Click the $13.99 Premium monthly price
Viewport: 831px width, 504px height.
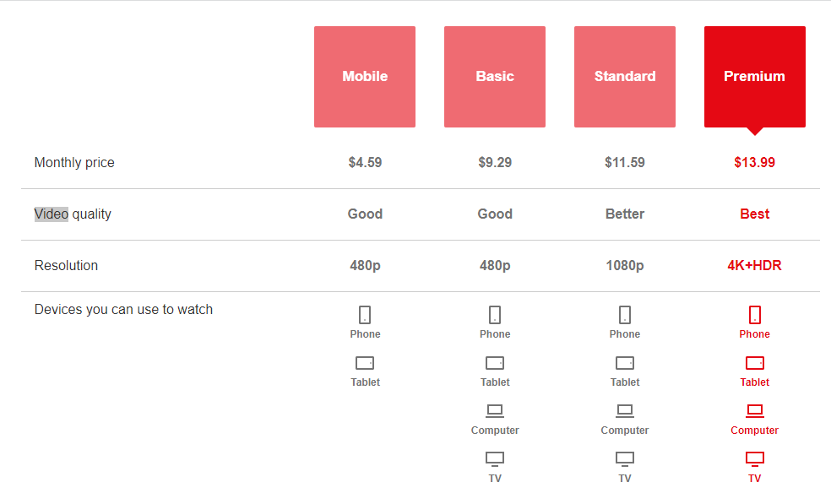tap(754, 162)
